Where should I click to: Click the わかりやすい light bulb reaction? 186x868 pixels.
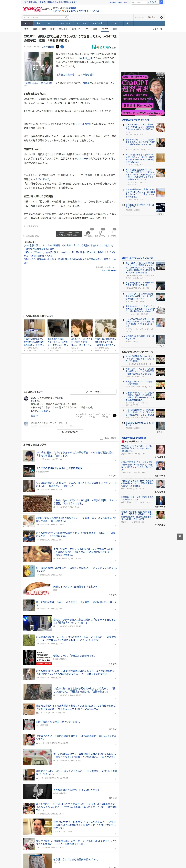(x=100, y=232)
